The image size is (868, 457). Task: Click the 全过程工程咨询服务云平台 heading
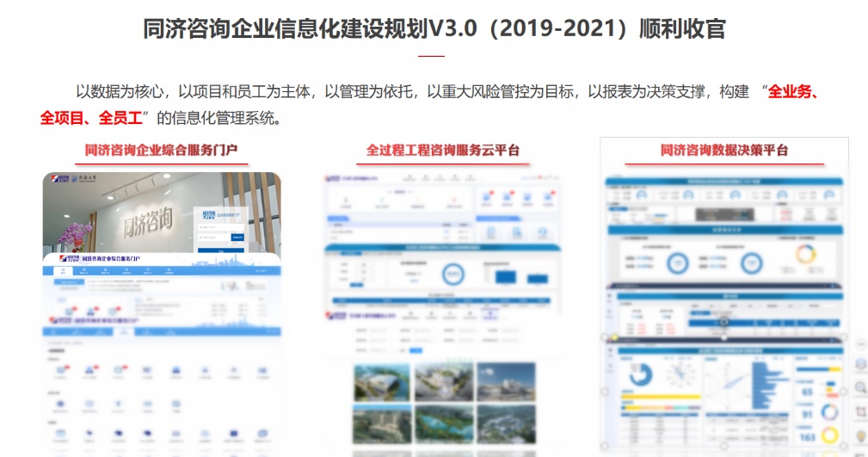point(443,151)
